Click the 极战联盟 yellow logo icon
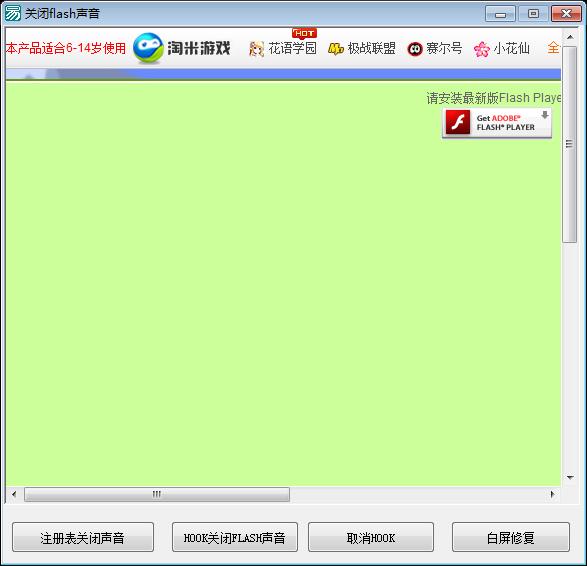Image resolution: width=587 pixels, height=566 pixels. point(336,49)
